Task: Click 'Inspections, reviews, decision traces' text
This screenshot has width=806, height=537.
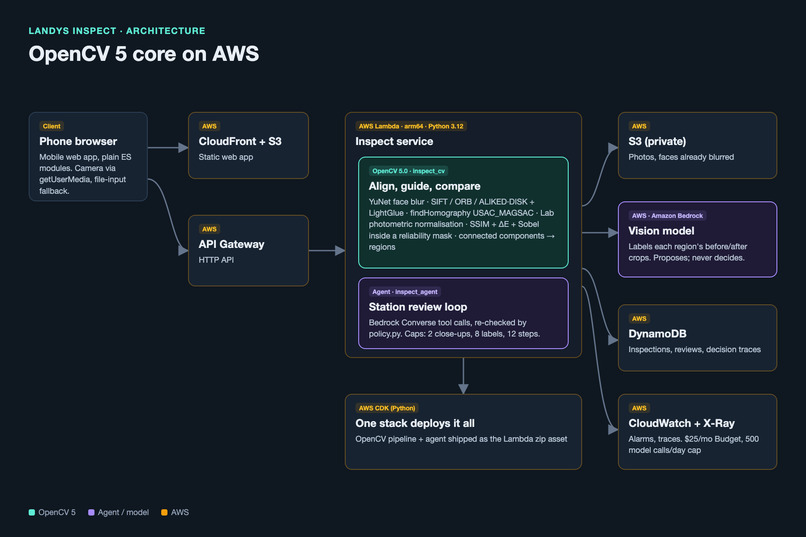Action: pos(694,349)
